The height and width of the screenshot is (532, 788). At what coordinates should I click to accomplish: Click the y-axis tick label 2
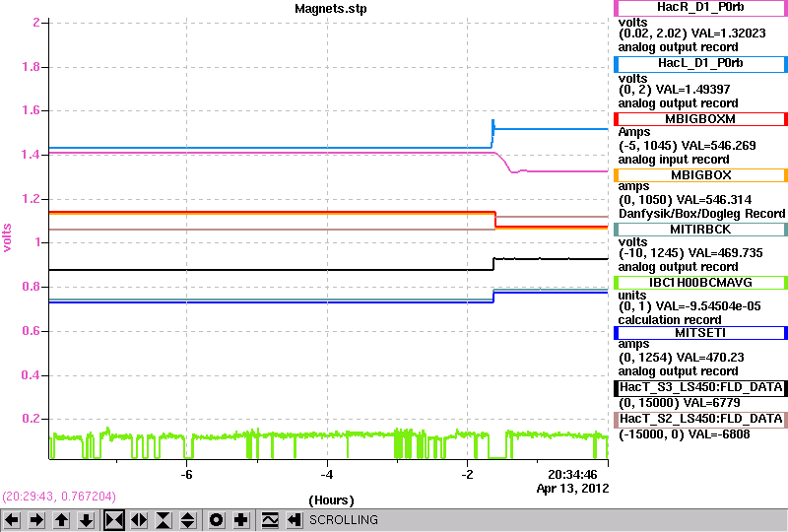click(36, 23)
